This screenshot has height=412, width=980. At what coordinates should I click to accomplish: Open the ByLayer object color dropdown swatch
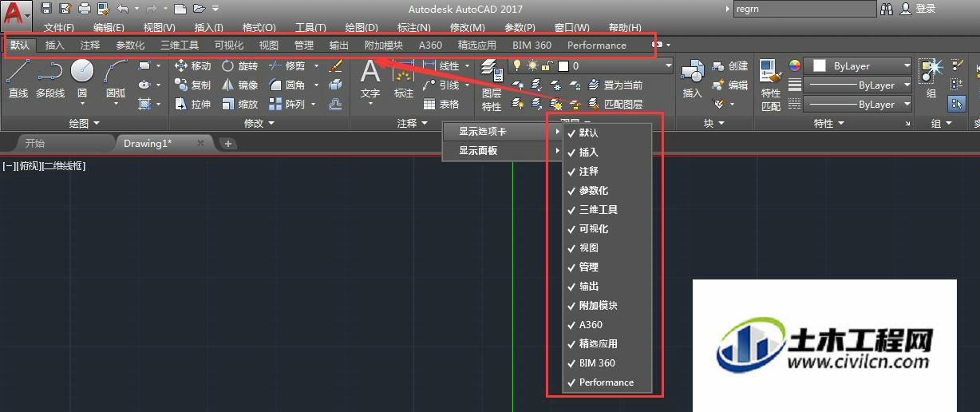point(858,66)
